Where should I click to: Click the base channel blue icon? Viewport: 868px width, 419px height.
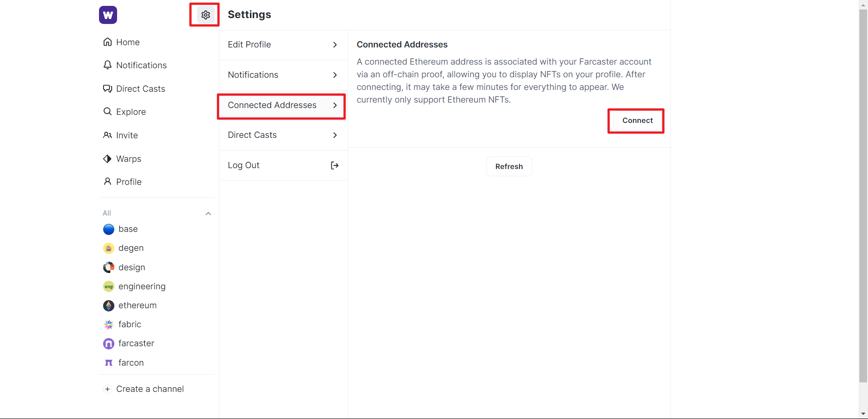108,229
